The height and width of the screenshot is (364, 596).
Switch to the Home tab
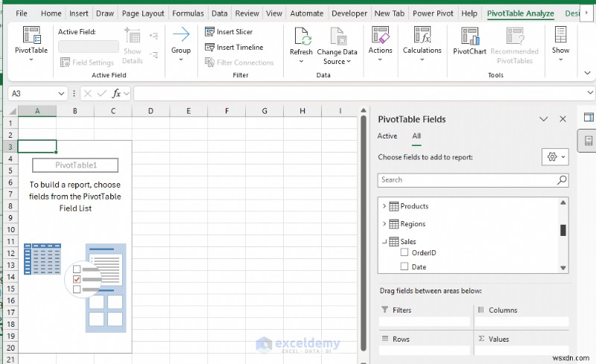[x=51, y=13]
